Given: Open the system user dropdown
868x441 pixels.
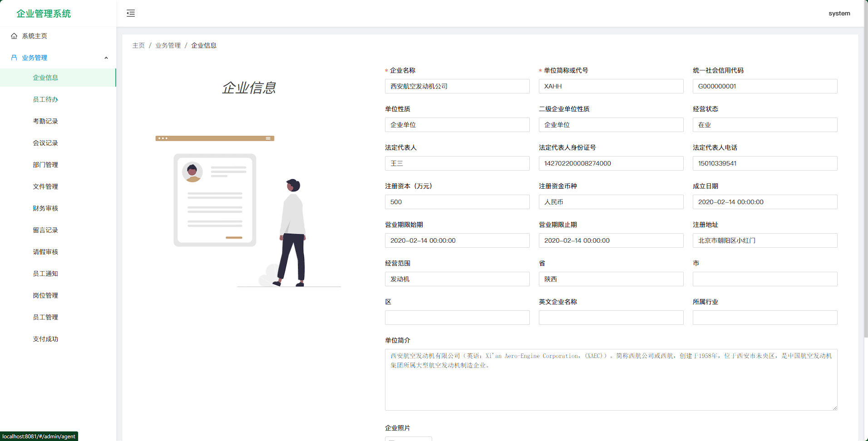Looking at the screenshot, I should [x=839, y=13].
